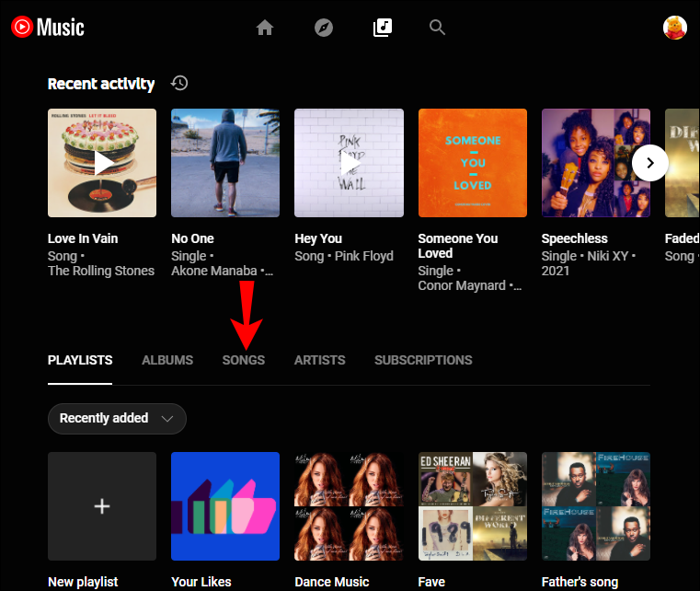This screenshot has width=700, height=591.
Task: Play the Hey You Pink Floyd thumbnail
Action: pyautogui.click(x=349, y=163)
